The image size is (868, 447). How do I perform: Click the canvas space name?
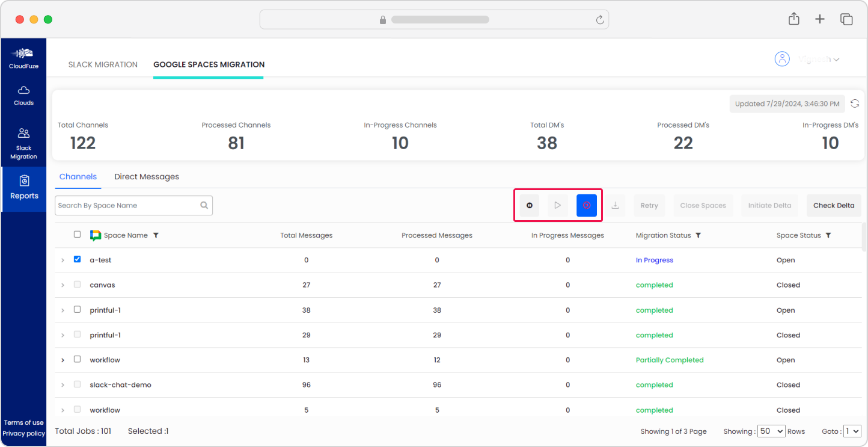102,285
